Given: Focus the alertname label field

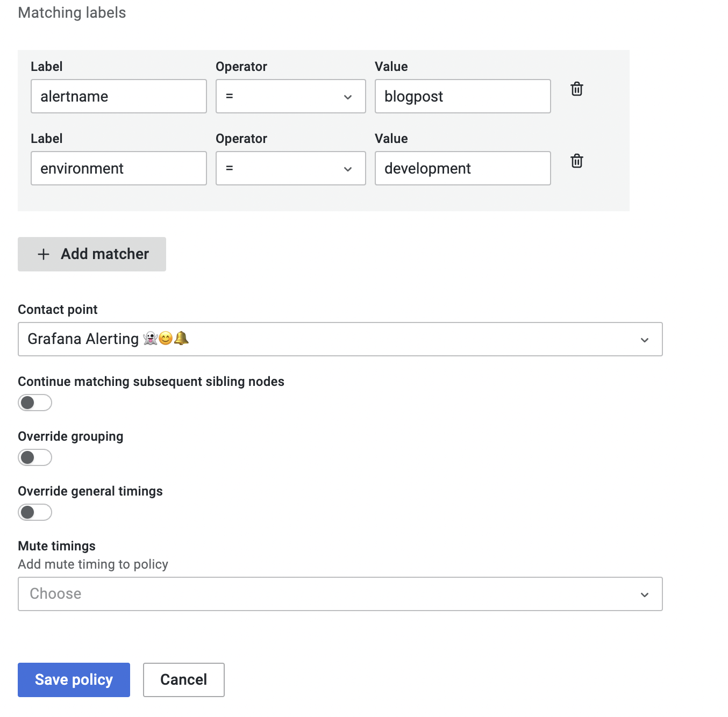Looking at the screenshot, I should (118, 97).
